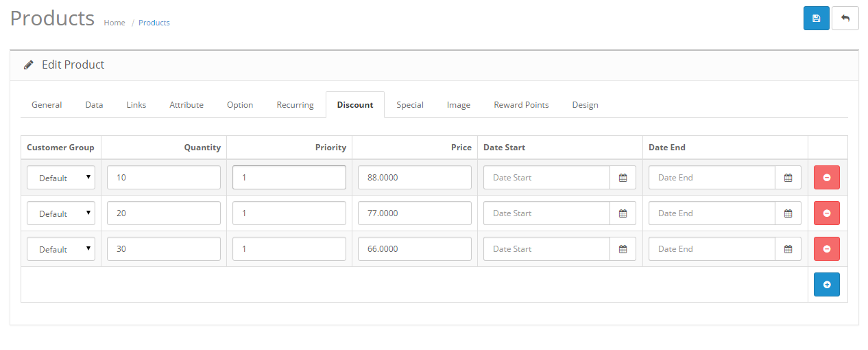The image size is (868, 350).
Task: Click the back arrow cancel icon
Action: pyautogui.click(x=845, y=19)
